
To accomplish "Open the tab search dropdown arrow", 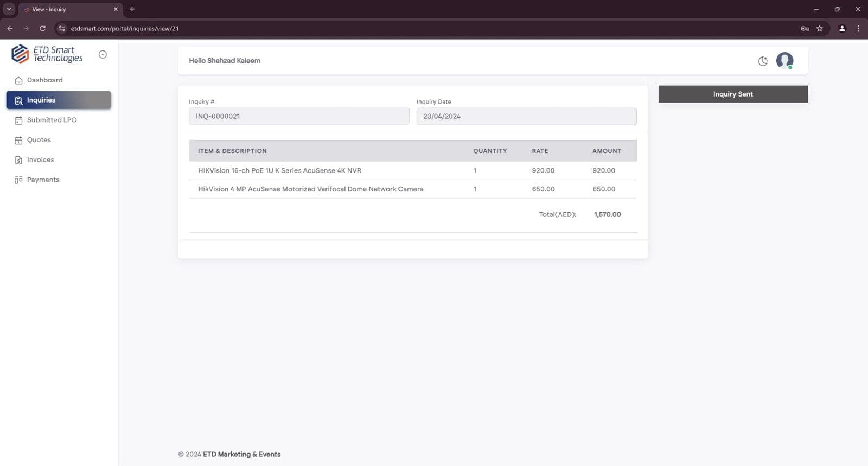I will point(9,9).
